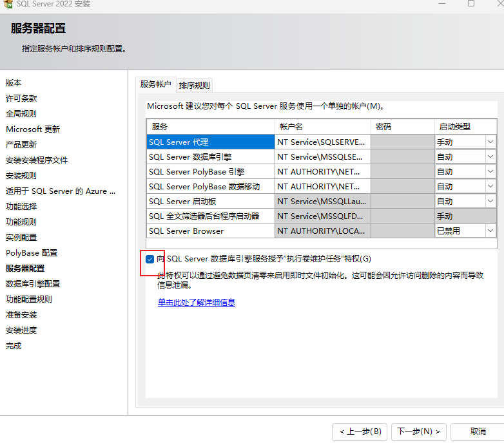Toggle the 执行卷维护任务 privilege checkbox
504x445 pixels.
click(150, 259)
